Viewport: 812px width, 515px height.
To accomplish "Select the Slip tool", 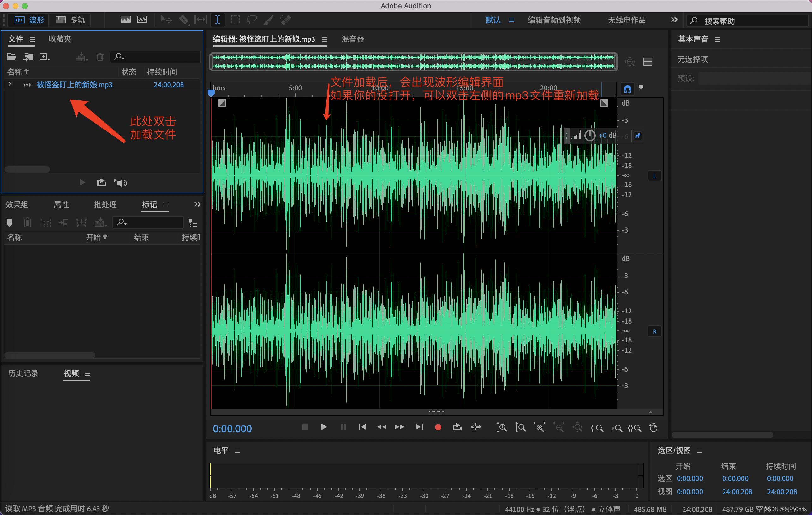I will [201, 20].
